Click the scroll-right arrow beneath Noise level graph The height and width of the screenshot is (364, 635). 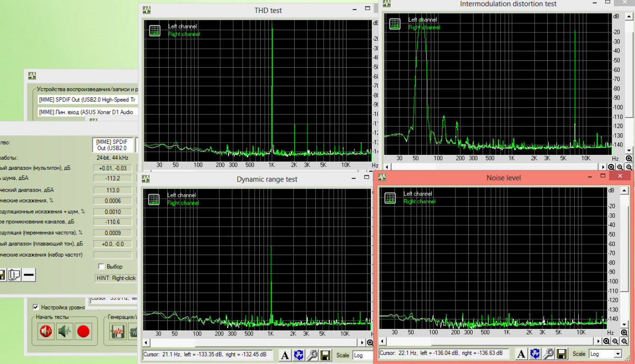click(597, 342)
